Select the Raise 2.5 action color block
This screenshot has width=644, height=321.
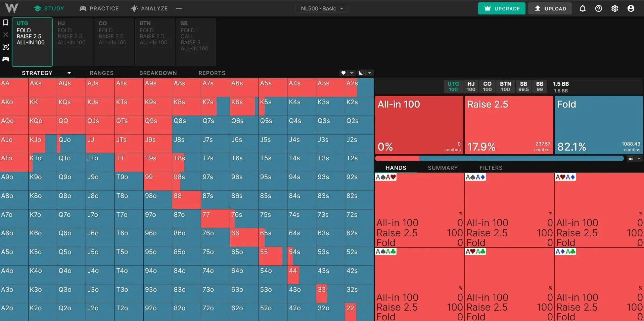pos(509,125)
